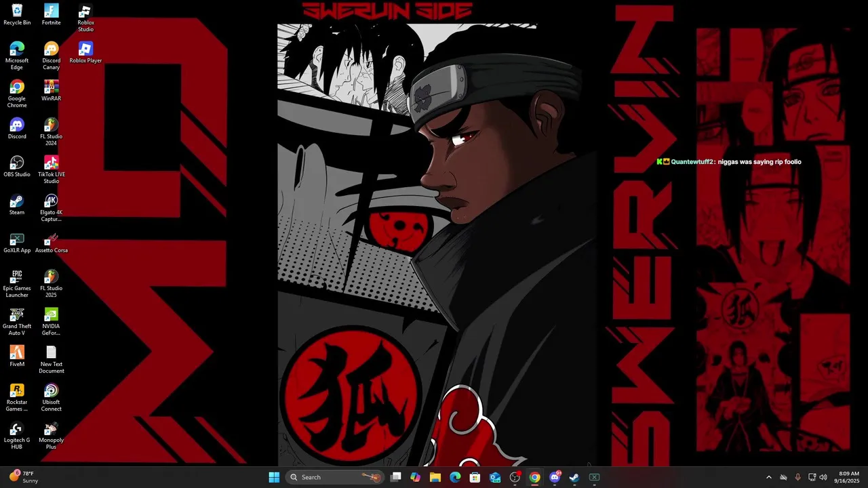Select the NVIDIA GeForce desktop shortcut
This screenshot has width=868, height=488.
51,322
